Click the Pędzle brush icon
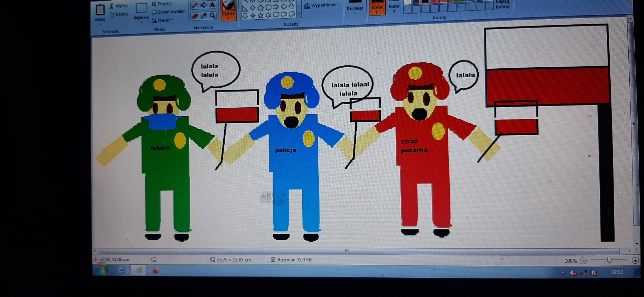This screenshot has height=297, width=644. (228, 5)
